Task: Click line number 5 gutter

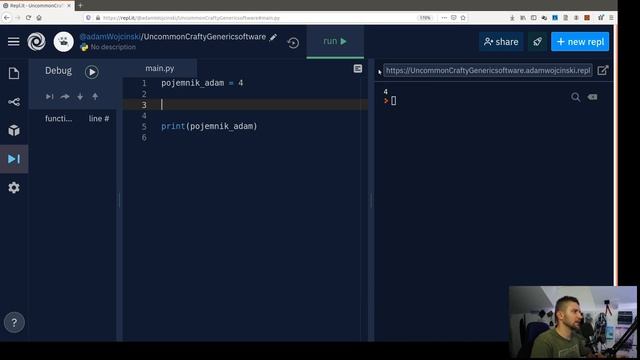Action: (x=144, y=127)
